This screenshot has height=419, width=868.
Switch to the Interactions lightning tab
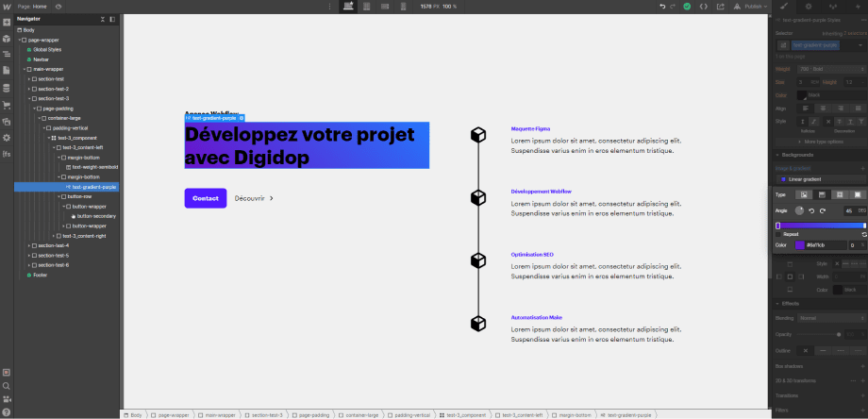pyautogui.click(x=857, y=7)
